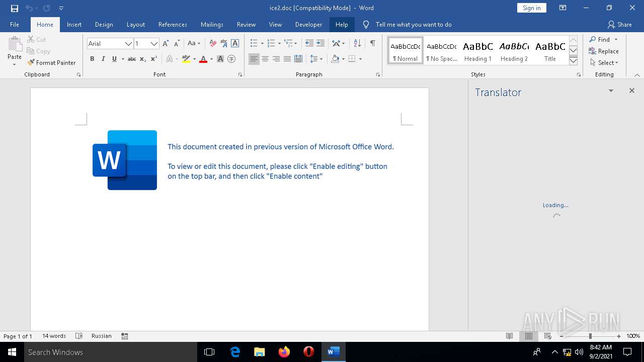Toggle Bold formatting
644x362 pixels.
tap(92, 59)
